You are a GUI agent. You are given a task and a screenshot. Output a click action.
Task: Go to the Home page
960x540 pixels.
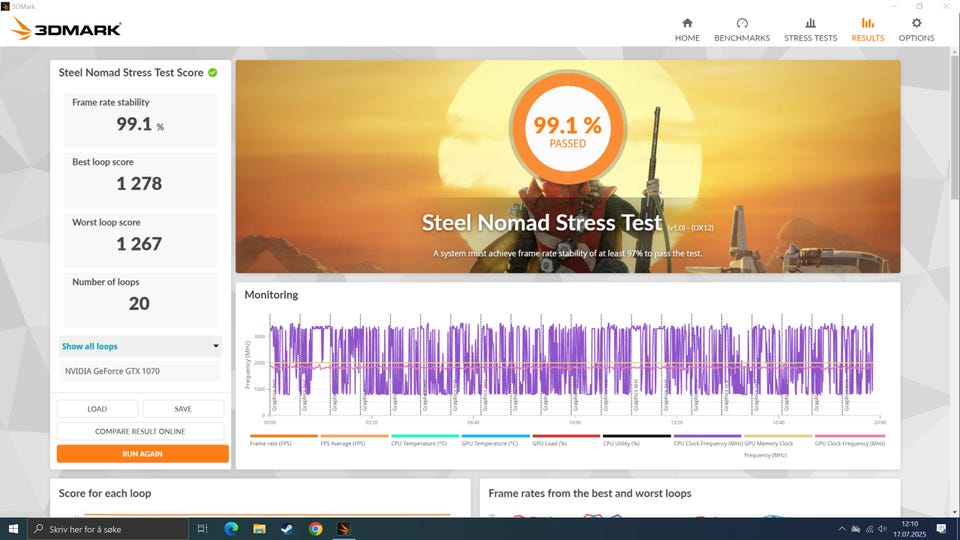[x=687, y=29]
